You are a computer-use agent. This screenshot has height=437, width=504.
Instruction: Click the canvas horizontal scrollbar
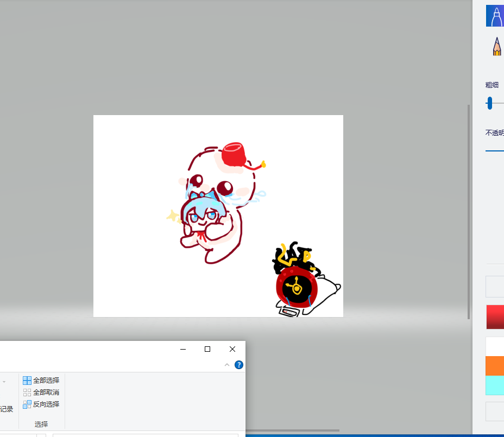tap(292, 430)
